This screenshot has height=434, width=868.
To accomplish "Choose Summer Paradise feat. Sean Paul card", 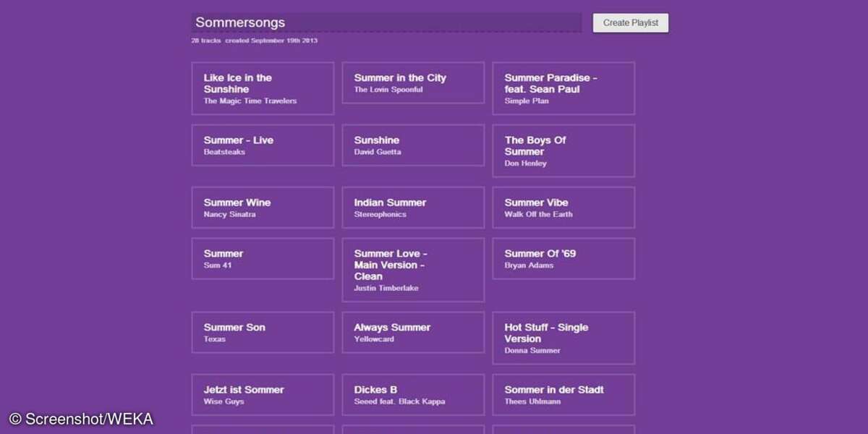I will tap(563, 88).
